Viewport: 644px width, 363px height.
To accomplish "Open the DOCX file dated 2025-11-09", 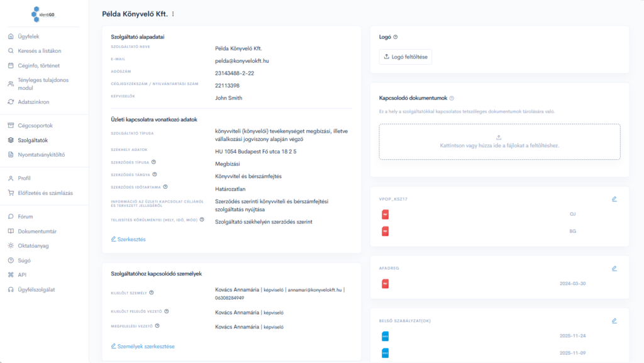I will click(386, 353).
